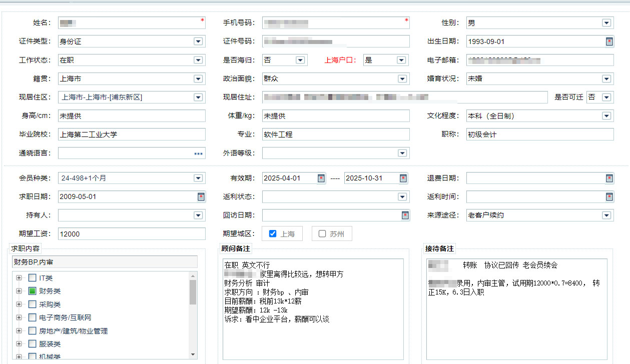Screen dimensions: 630x364
Task: Click scroll-down arrow of job category list
Action: (x=193, y=354)
